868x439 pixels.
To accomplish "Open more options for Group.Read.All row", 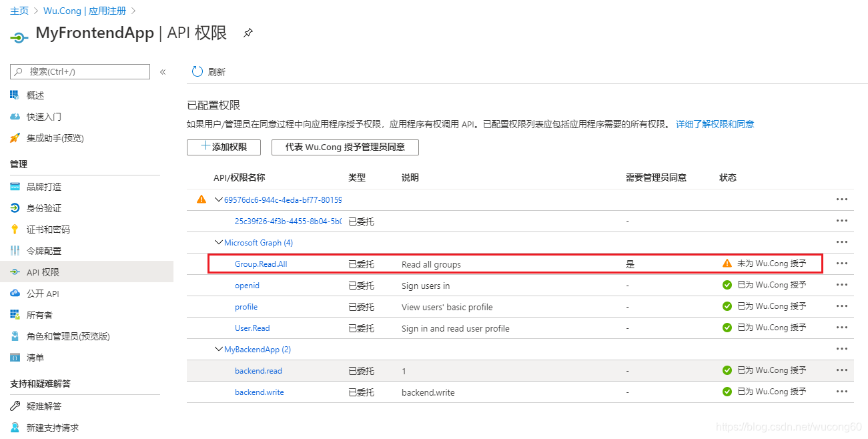I will click(x=842, y=264).
